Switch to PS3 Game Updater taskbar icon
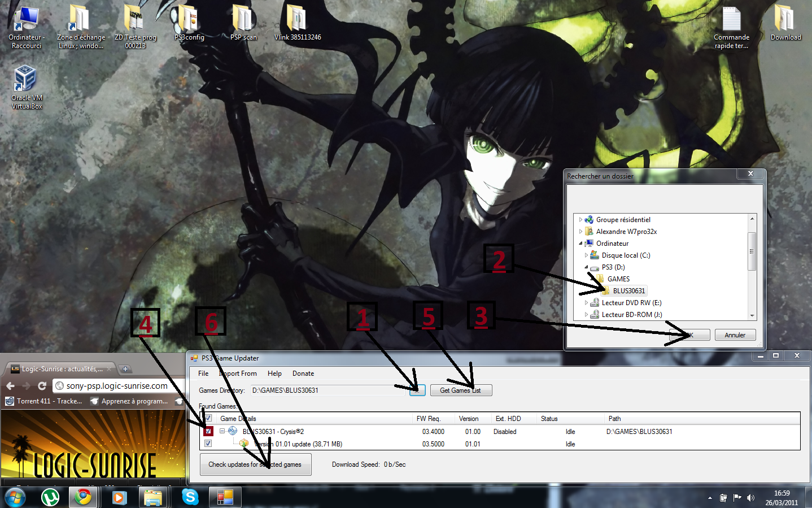Screen dimensions: 812x508 point(225,497)
